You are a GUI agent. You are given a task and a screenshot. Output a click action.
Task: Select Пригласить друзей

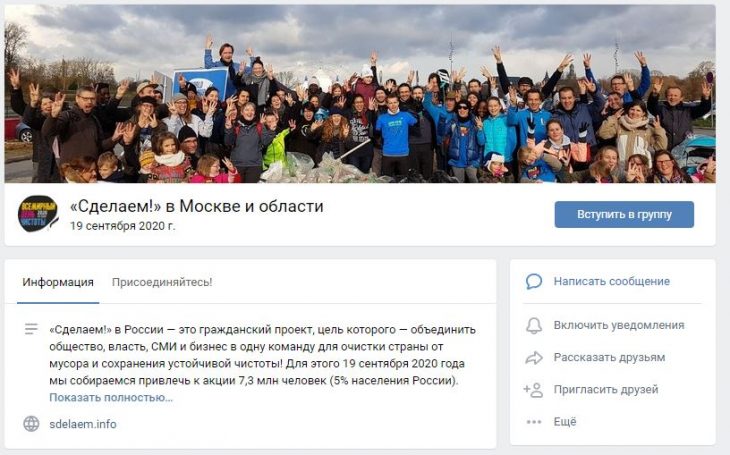606,389
